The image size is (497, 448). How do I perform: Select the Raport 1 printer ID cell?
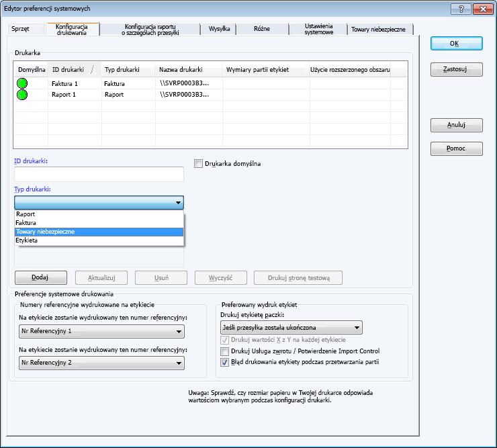[75, 95]
